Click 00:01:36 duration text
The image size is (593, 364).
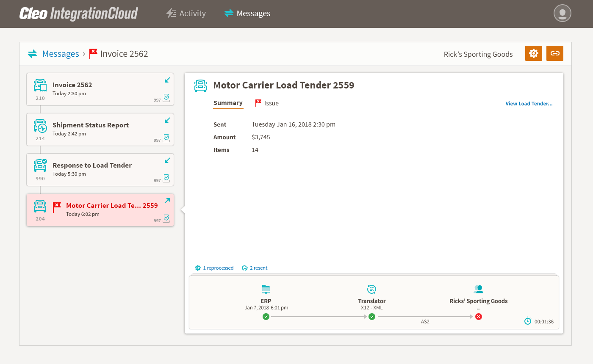544,322
